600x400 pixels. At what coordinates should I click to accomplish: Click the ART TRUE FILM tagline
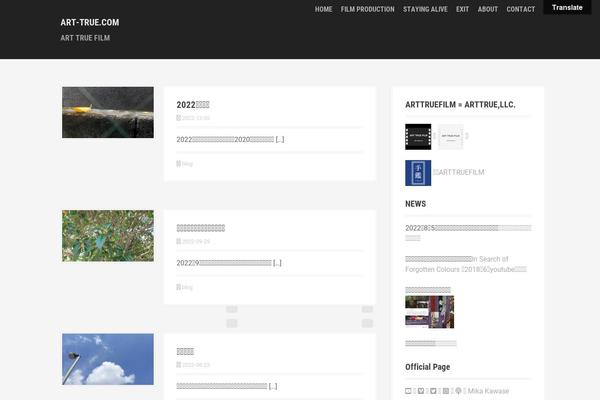[85, 38]
